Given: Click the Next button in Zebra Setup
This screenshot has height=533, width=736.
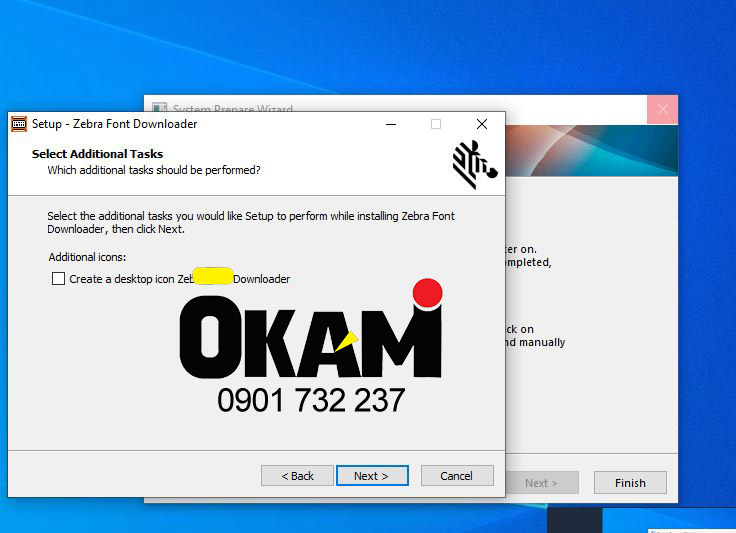Looking at the screenshot, I should coord(372,476).
